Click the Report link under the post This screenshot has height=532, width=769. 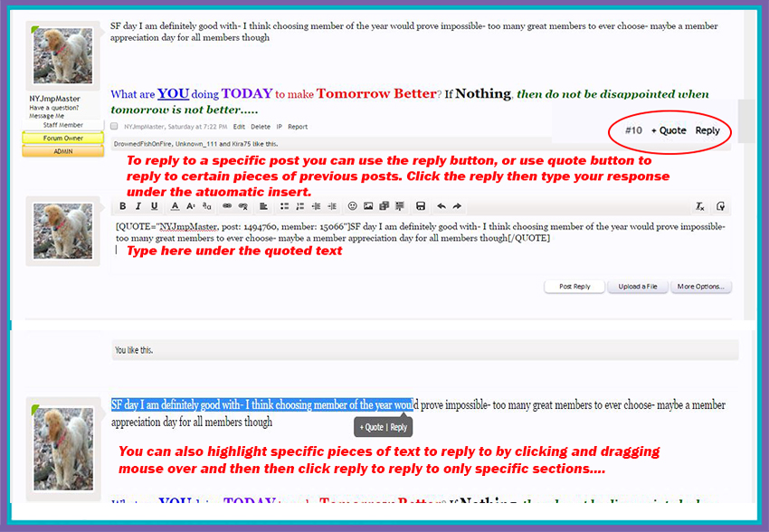point(298,127)
